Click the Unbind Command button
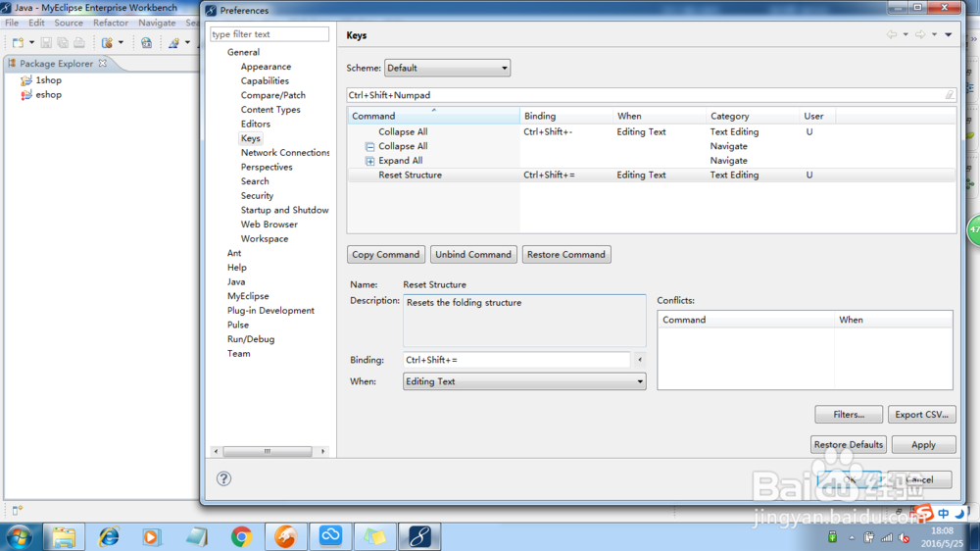The height and width of the screenshot is (551, 980). (473, 255)
